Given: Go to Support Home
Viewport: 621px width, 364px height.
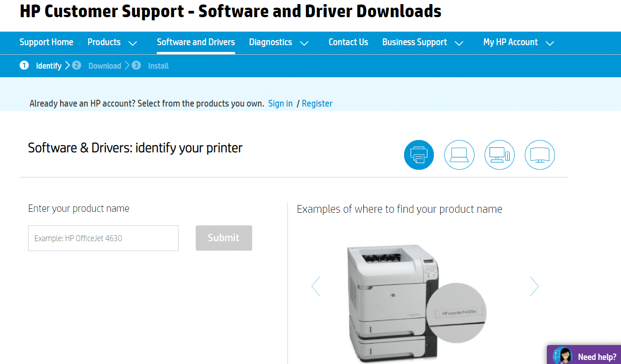Looking at the screenshot, I should 47,42.
